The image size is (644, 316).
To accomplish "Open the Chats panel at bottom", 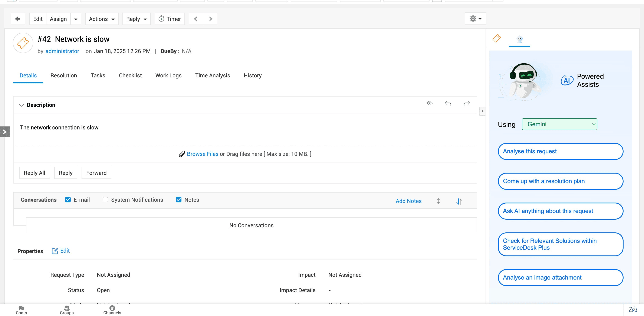I will tap(21, 310).
